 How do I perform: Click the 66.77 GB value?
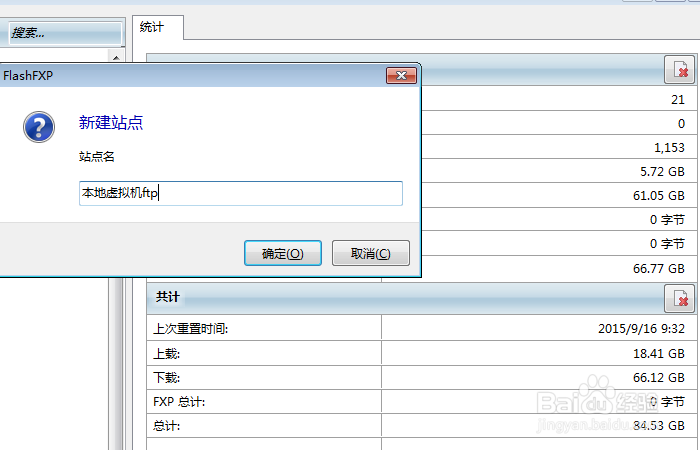click(x=658, y=268)
